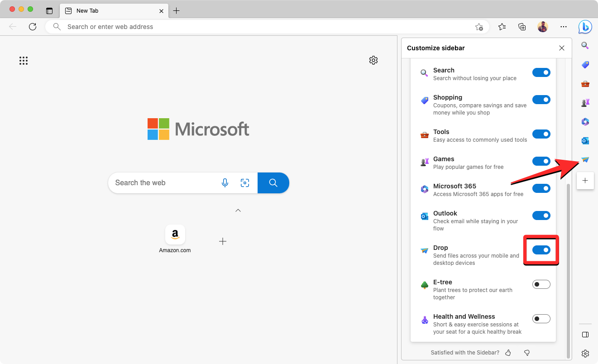Open visual search camera icon
Screen dimensions: 598x364
(245, 183)
